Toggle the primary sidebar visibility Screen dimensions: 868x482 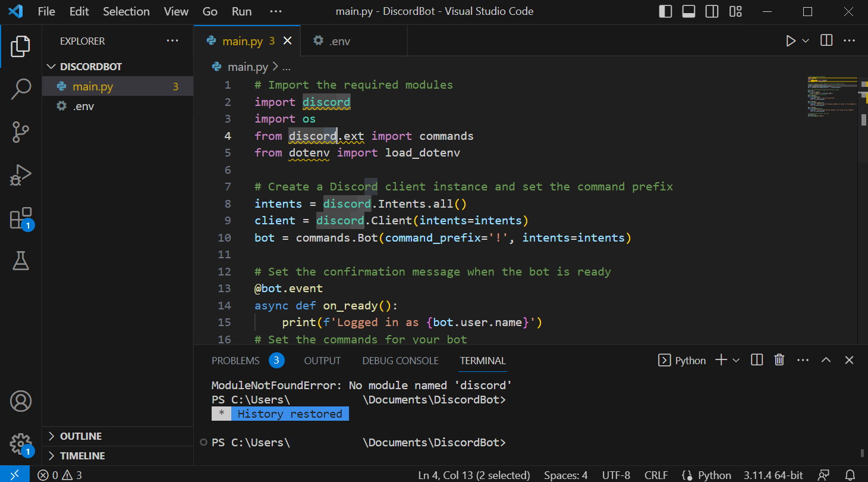click(x=665, y=11)
